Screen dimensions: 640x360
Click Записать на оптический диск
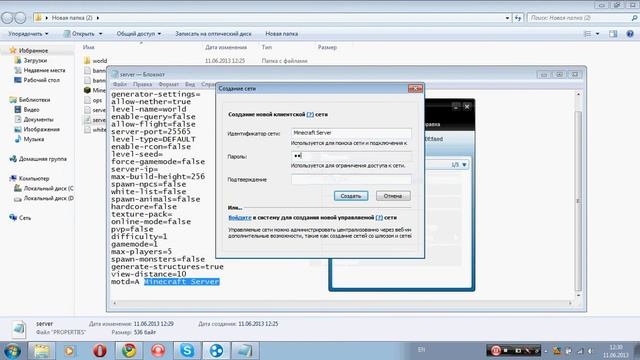[x=213, y=34]
